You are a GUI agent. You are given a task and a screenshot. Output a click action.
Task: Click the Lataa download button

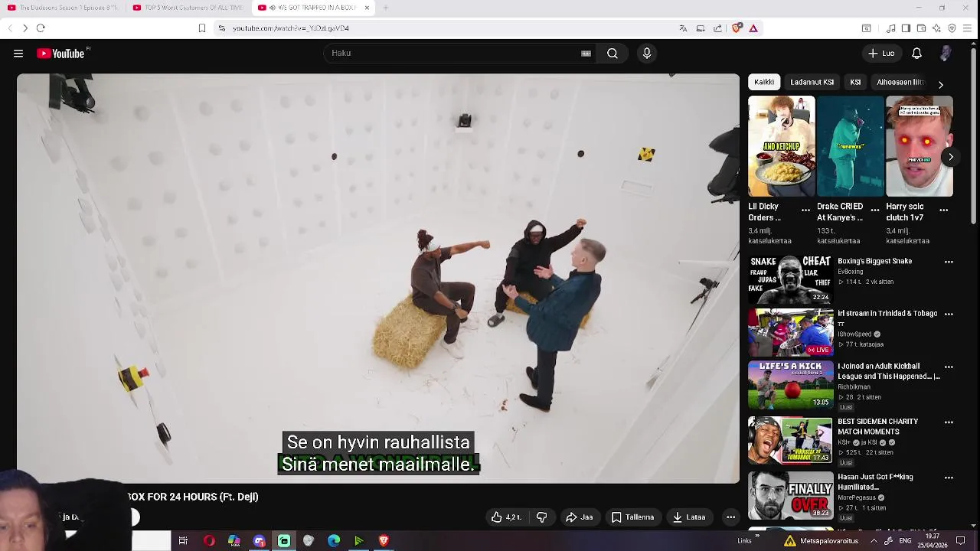(x=689, y=517)
